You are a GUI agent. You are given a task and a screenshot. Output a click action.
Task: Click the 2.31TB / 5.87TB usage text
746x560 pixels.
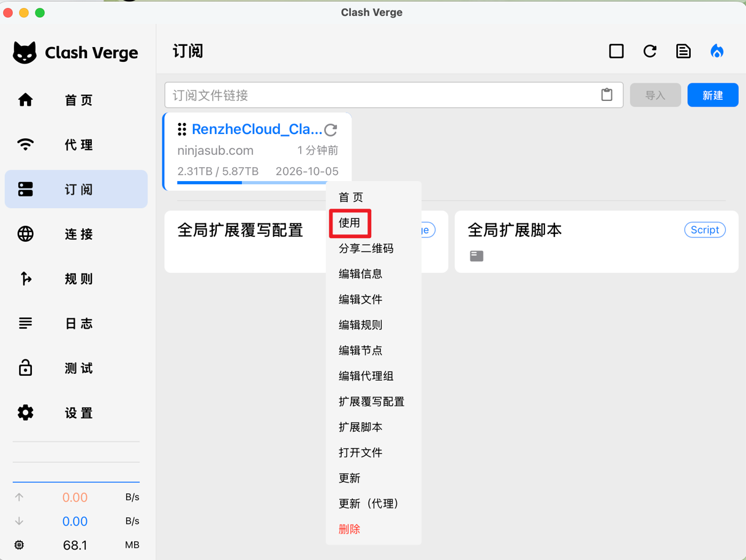[x=218, y=171]
